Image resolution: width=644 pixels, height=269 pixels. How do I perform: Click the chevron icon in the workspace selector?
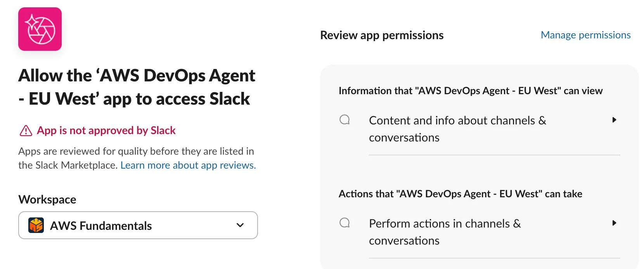tap(239, 225)
